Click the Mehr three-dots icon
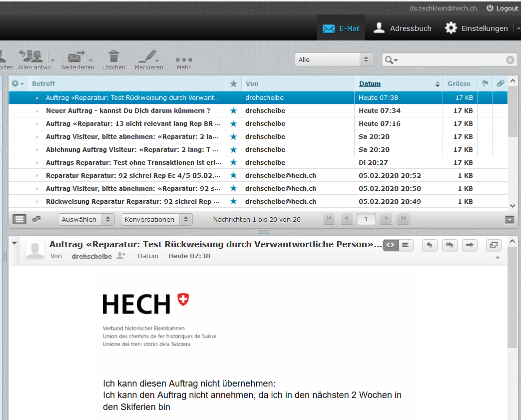Image resolution: width=521 pixels, height=420 pixels. tap(184, 59)
